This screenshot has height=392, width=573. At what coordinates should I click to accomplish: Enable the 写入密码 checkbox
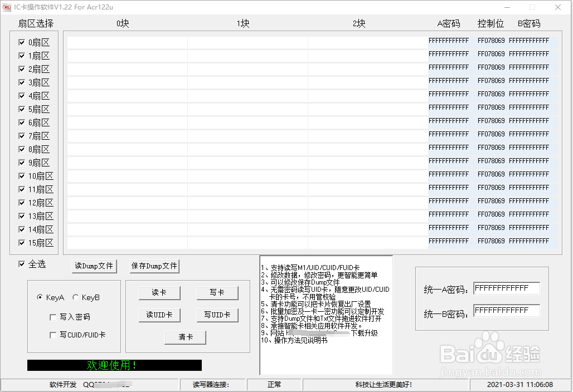click(53, 317)
